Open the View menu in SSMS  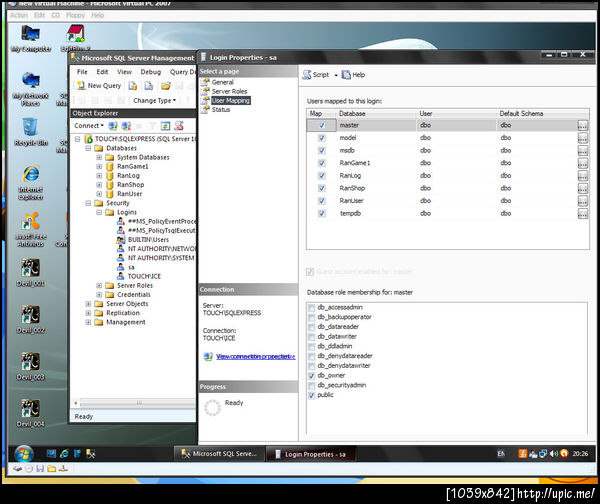pos(124,72)
